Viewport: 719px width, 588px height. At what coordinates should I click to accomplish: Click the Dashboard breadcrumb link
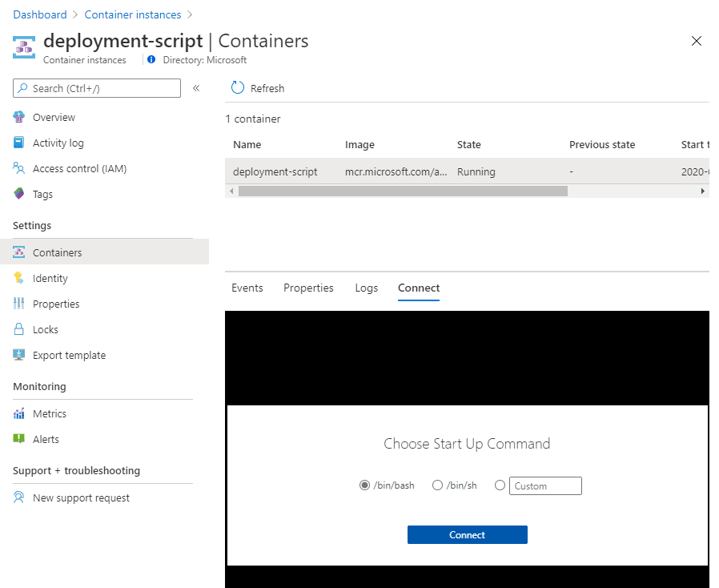click(x=40, y=14)
